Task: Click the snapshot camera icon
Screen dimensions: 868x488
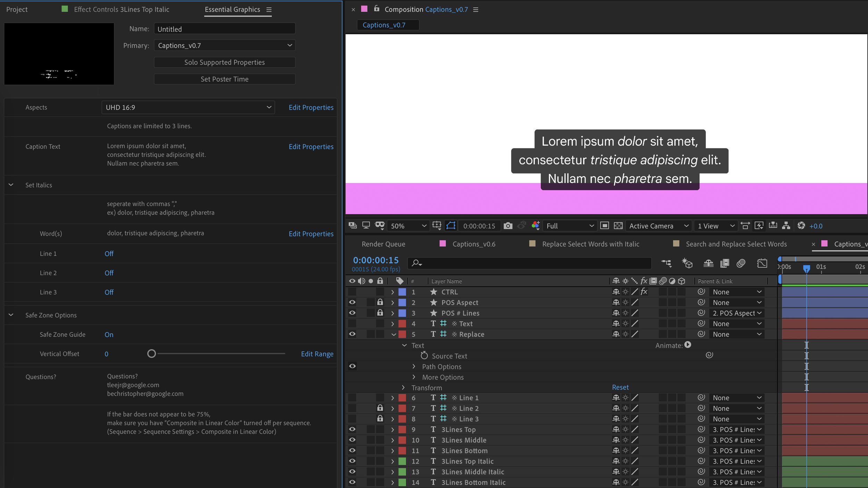Action: pos(508,226)
